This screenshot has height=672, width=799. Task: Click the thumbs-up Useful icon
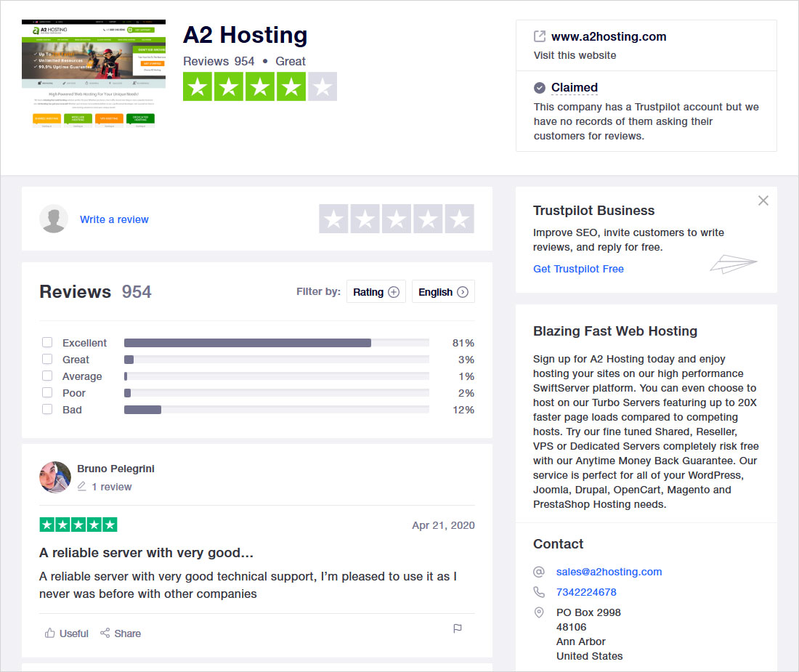(50, 633)
